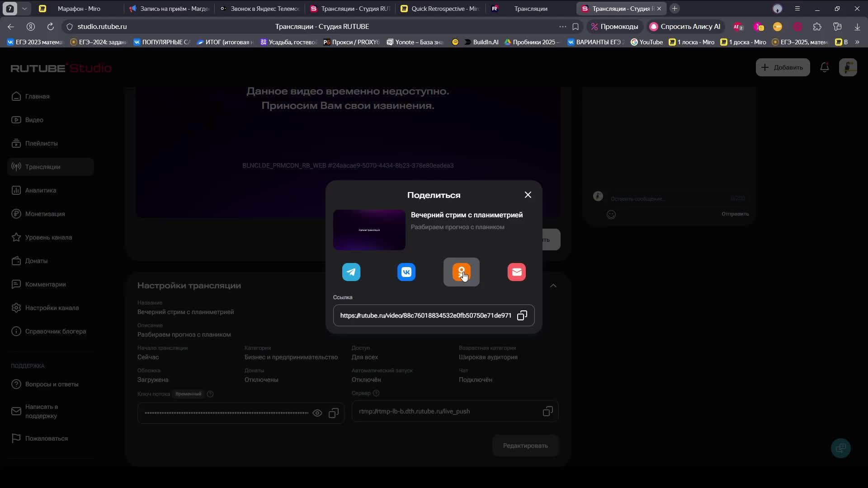Open the Пробники 2025 bookmark
The height and width of the screenshot is (488, 868).
532,42
